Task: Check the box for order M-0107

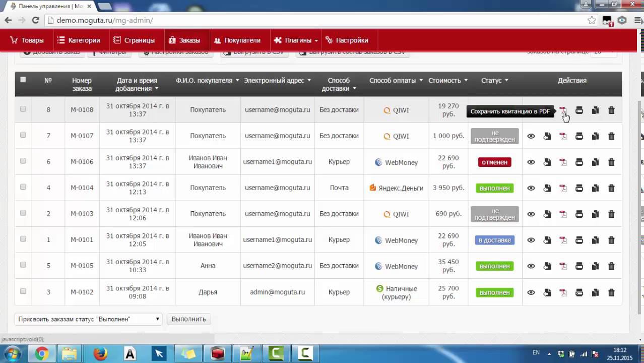Action: point(23,135)
